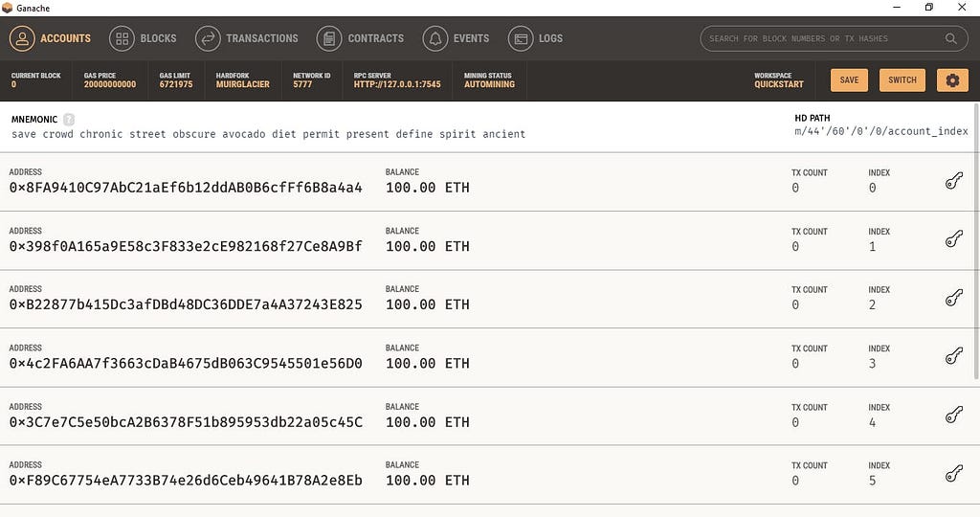This screenshot has height=517, width=980.
Task: Select the Accounts tab
Action: [x=50, y=38]
